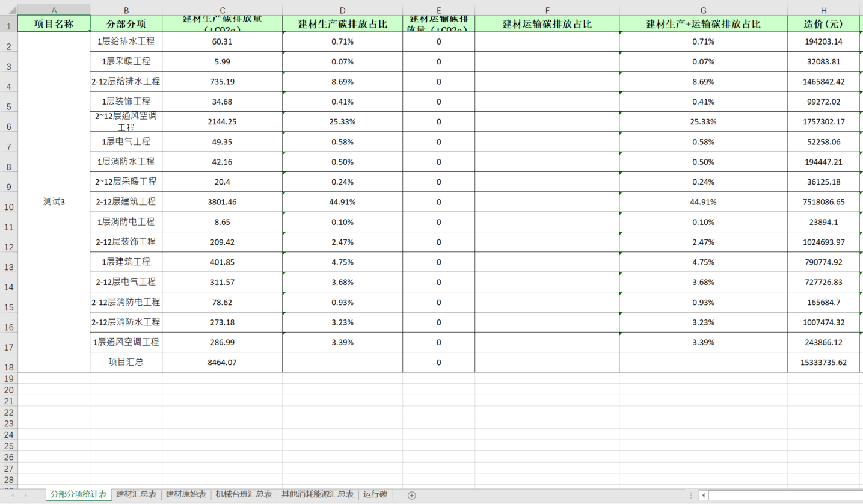Click the sheet tab scroll-left arrow

coord(10,495)
